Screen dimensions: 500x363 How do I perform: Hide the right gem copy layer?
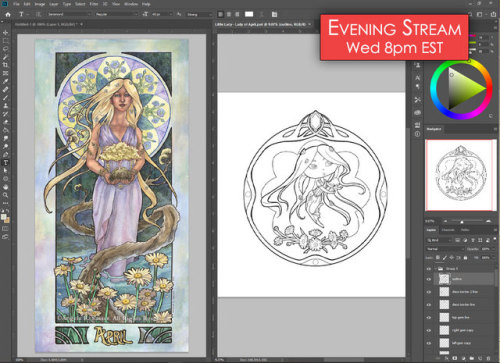[x=429, y=330]
